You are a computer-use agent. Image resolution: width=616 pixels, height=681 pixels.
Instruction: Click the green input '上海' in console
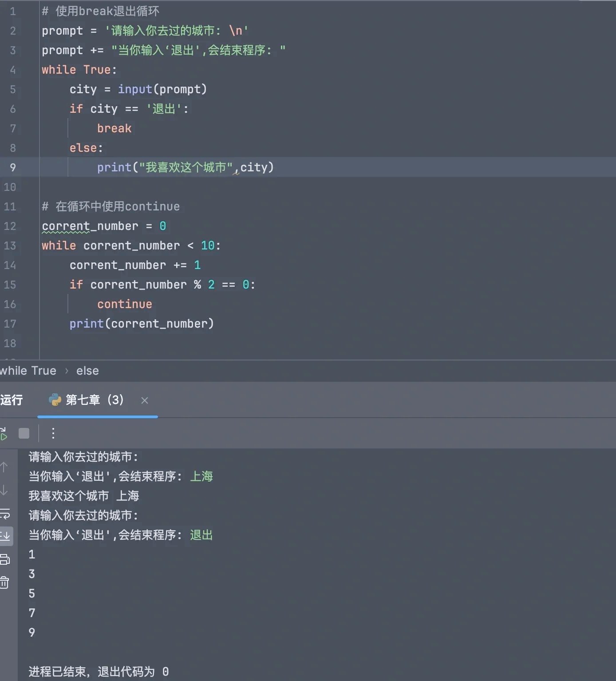201,476
